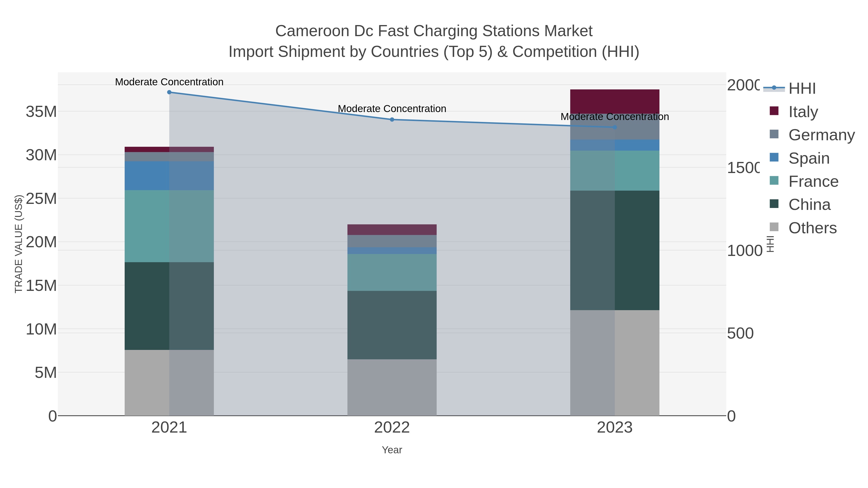This screenshot has width=868, height=488.
Task: Click the Others legend color swatch
Action: pyautogui.click(x=774, y=227)
